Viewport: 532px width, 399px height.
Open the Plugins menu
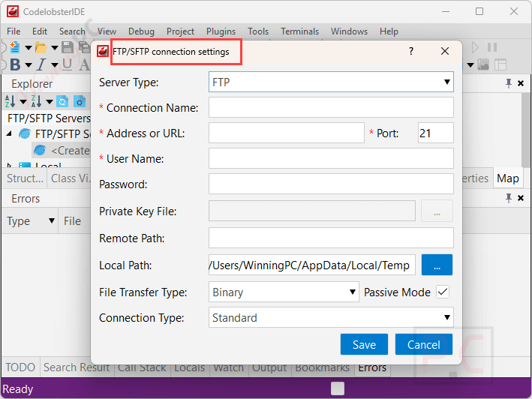[221, 31]
